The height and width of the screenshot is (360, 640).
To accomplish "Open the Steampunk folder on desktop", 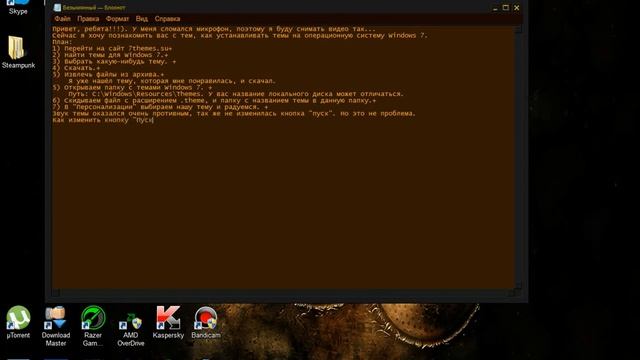I will tap(18, 52).
